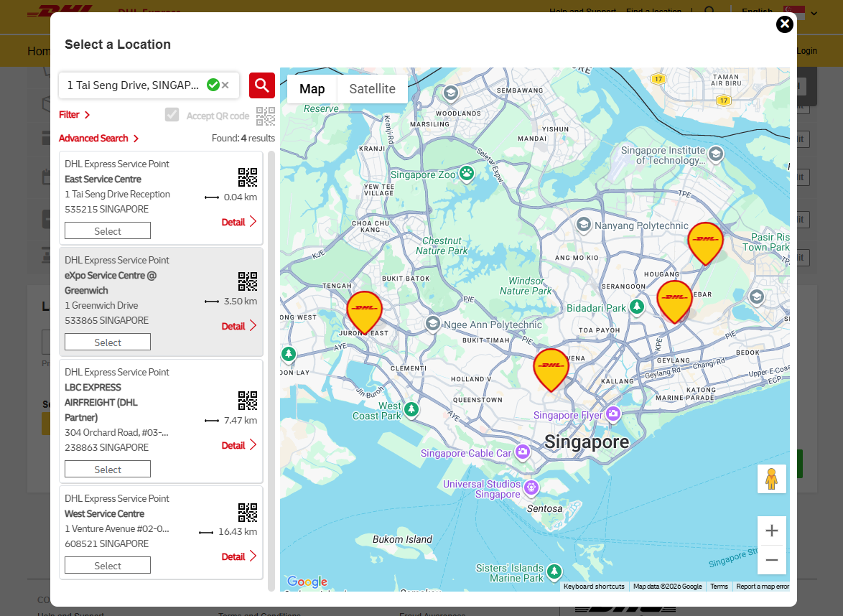The image size is (843, 616).
Task: Switch to Map view tab
Action: (x=312, y=89)
